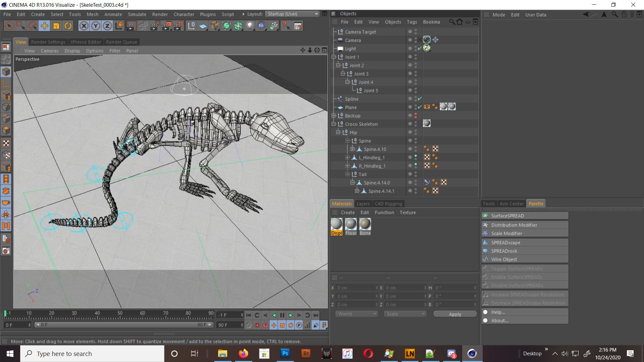Open the Character menu

183,14
